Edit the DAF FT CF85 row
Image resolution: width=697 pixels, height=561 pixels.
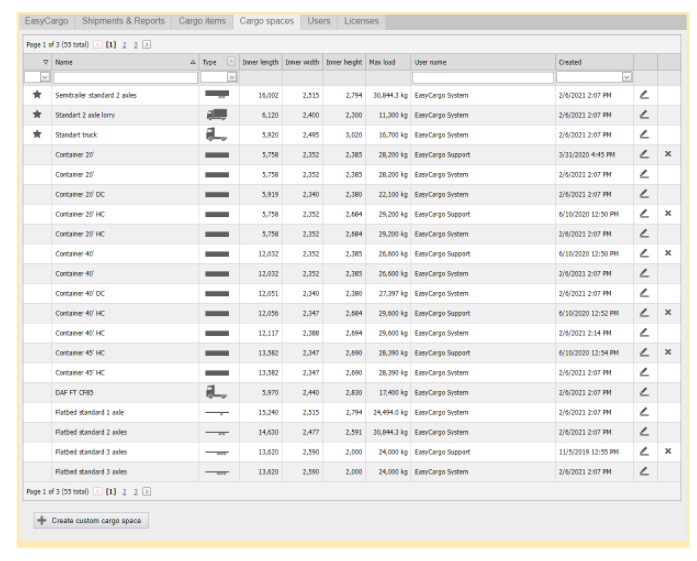pos(644,392)
